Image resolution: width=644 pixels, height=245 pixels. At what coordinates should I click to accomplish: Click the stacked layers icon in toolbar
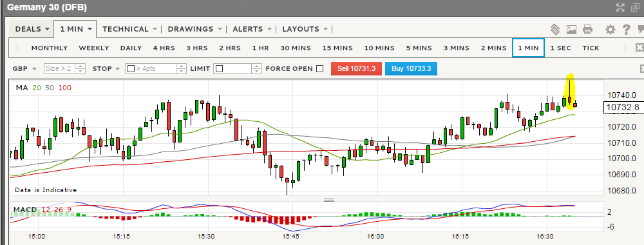(555, 29)
